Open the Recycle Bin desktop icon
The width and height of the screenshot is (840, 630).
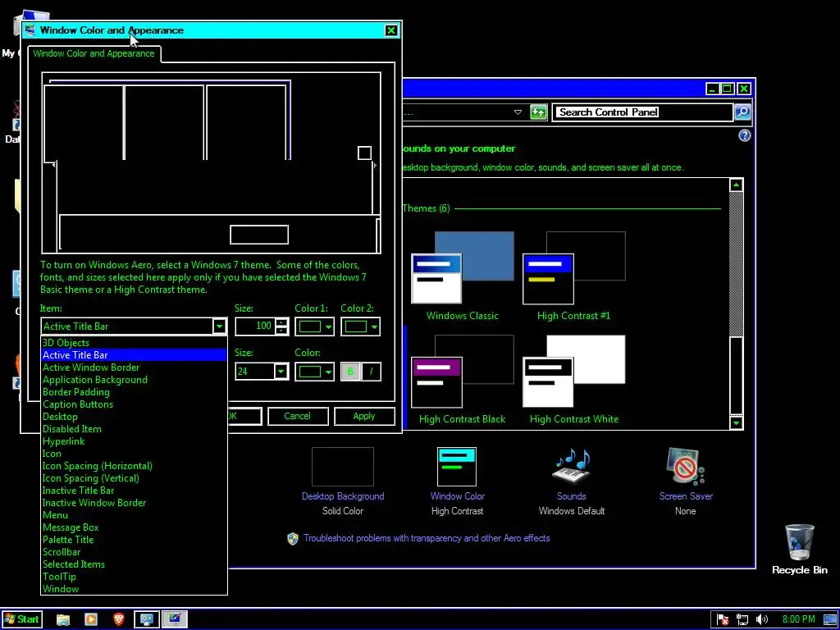coord(799,549)
